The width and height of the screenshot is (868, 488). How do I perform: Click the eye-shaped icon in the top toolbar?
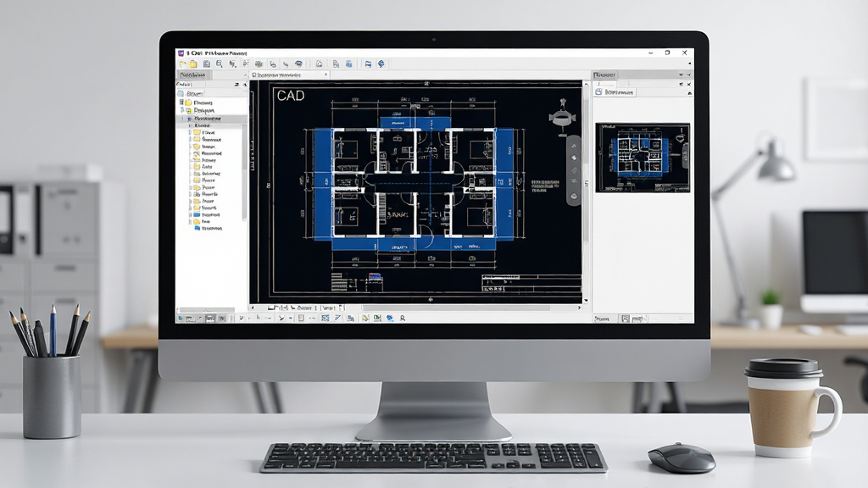pos(298,64)
